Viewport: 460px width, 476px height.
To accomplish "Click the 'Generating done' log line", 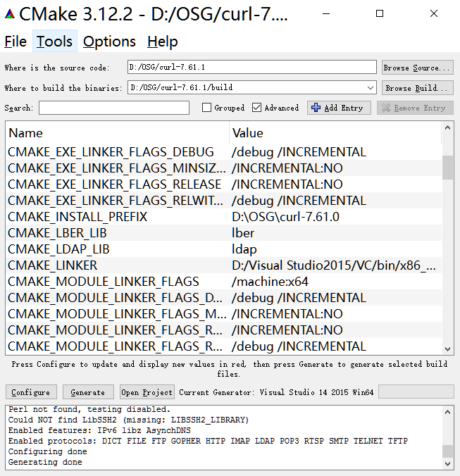I will tap(45, 462).
